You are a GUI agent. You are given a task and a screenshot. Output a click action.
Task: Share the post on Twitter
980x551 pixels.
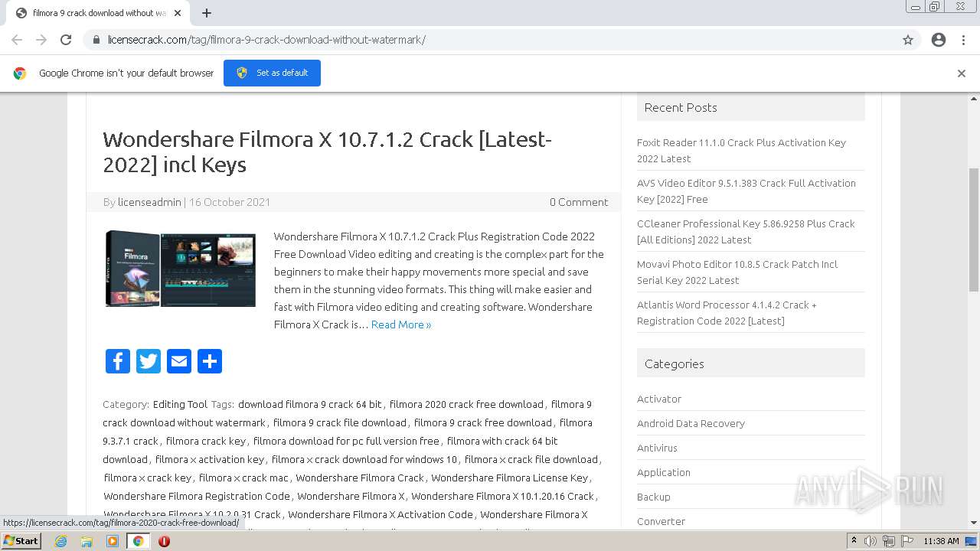149,361
